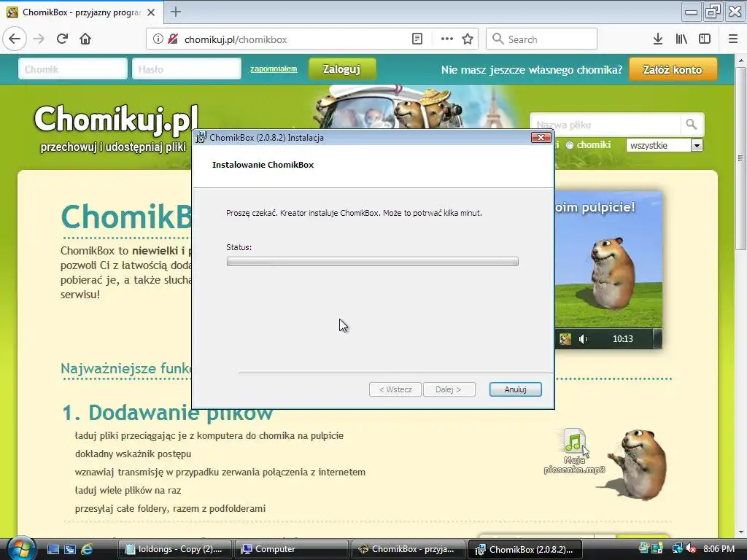The height and width of the screenshot is (560, 747).
Task: Open the Firefox hamburger menu
Action: point(732,39)
